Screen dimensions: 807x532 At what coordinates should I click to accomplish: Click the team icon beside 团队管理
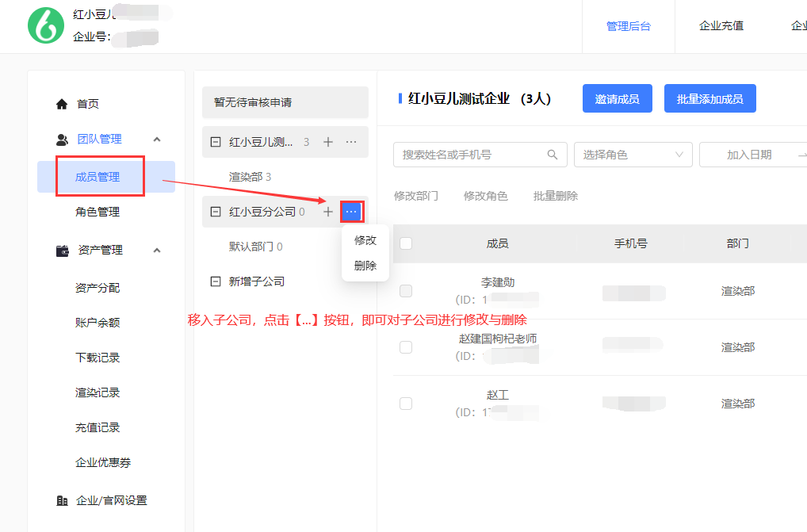(x=63, y=140)
